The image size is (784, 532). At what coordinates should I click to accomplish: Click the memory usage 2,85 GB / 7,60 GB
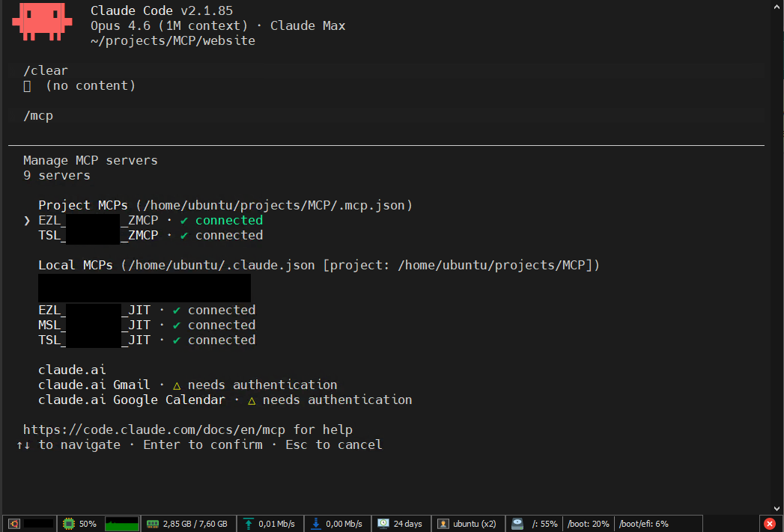click(195, 524)
